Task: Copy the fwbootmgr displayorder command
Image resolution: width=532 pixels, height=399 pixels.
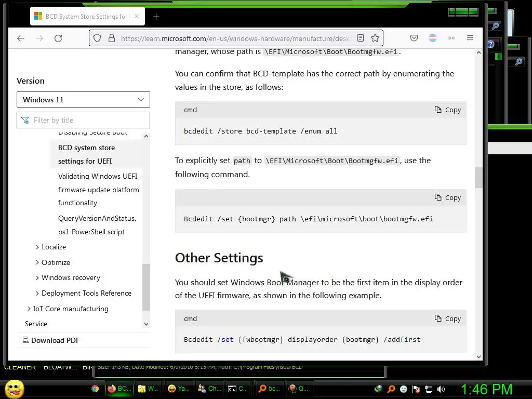Action: [x=447, y=318]
